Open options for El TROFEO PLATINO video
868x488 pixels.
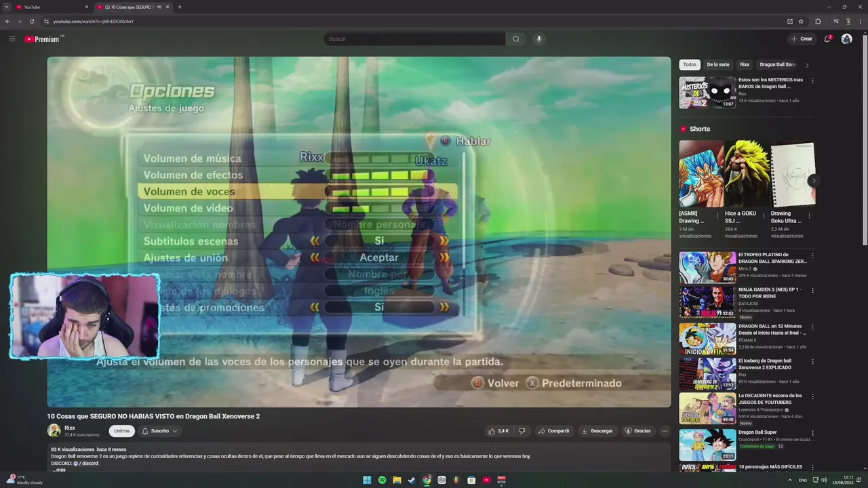click(812, 256)
